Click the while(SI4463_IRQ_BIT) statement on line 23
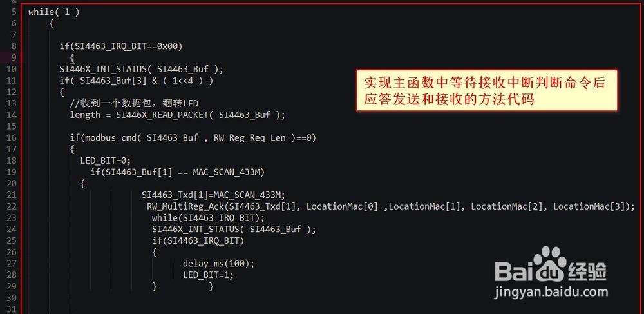This screenshot has height=314, width=644. click(208, 218)
